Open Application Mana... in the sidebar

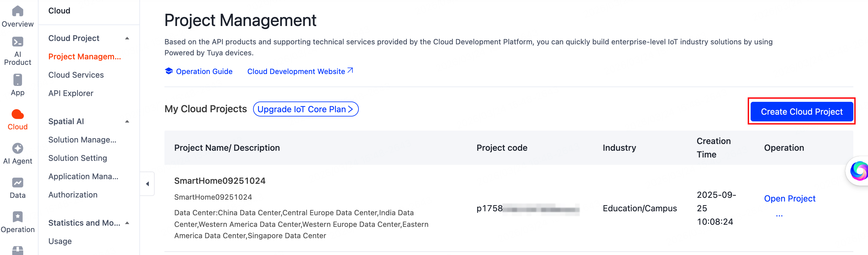pyautogui.click(x=83, y=176)
